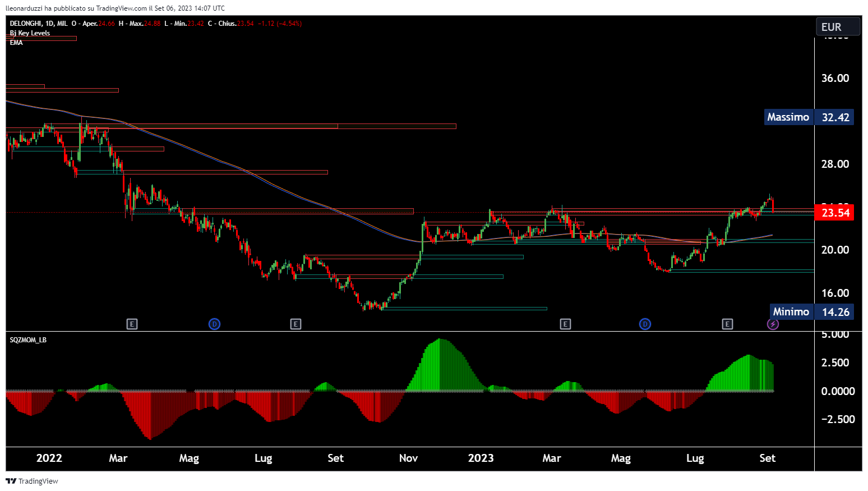868x491 pixels.
Task: Click the red 23.54 current price label
Action: click(835, 213)
